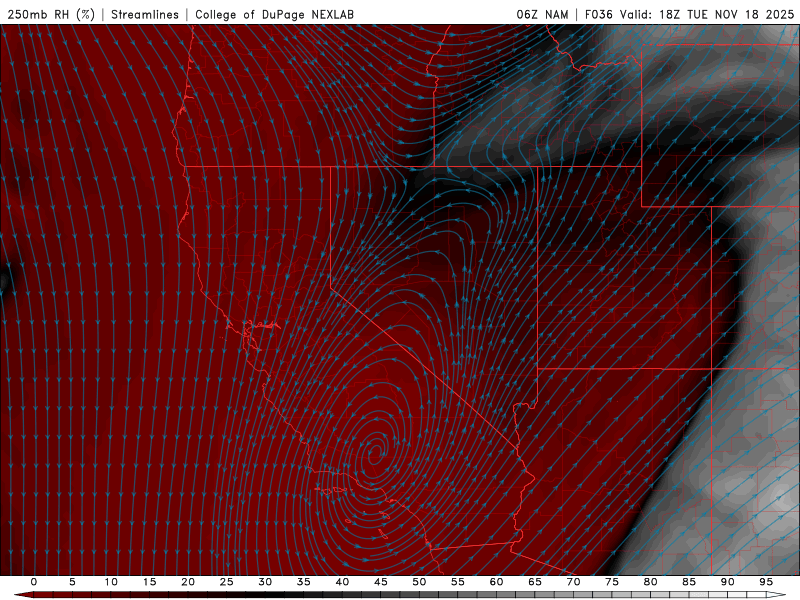The image size is (800, 600).
Task: Click the colorbar label '5'
Action: pos(72,582)
